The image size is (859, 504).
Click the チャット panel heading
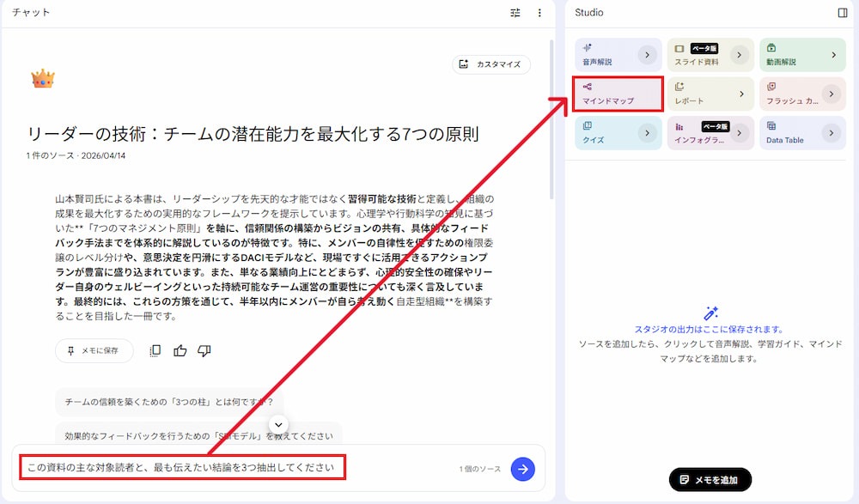[x=31, y=13]
